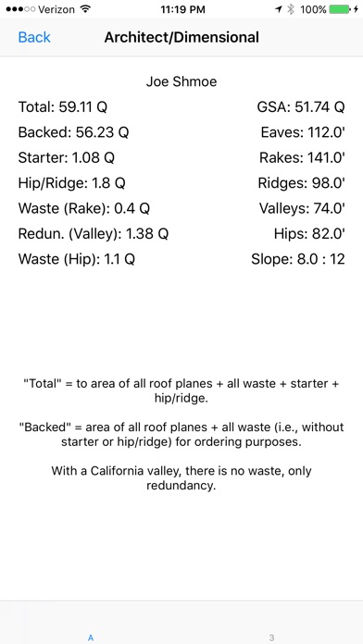Tap the GSA: 51.74 Q value
Viewport: 363px width, 644px height.
[301, 107]
